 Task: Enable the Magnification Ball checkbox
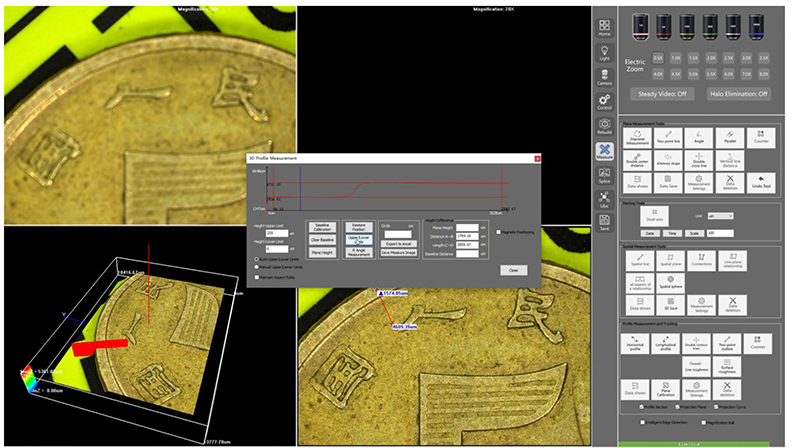[704, 422]
